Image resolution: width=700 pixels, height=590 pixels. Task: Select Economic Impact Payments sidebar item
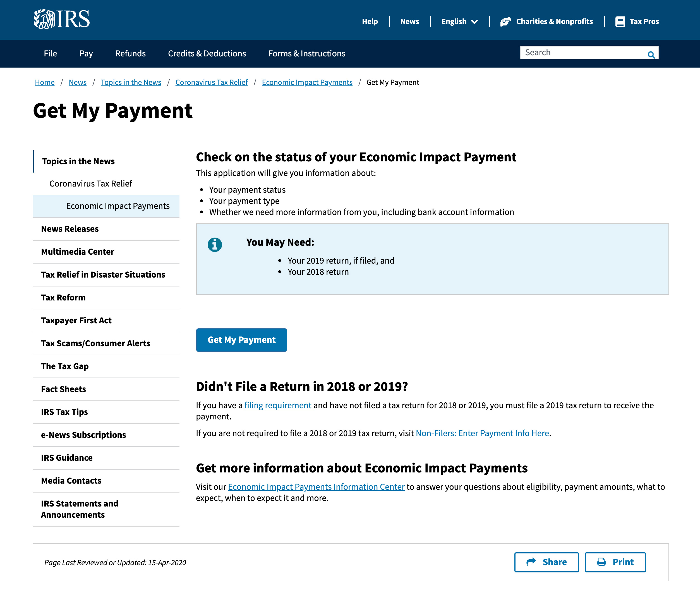tap(106, 206)
